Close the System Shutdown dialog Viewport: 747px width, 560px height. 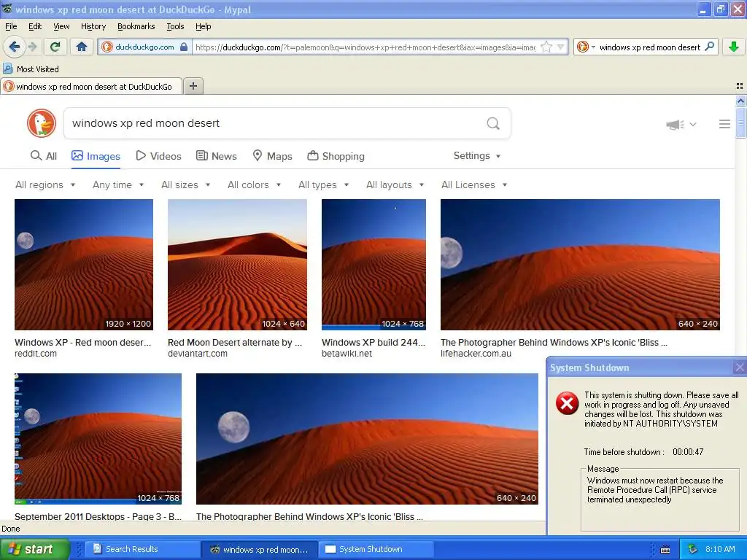pos(740,367)
